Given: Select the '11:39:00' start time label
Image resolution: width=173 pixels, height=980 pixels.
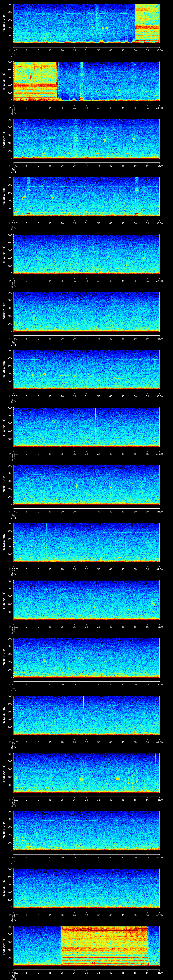Looking at the screenshot, I should click(x=13, y=627).
